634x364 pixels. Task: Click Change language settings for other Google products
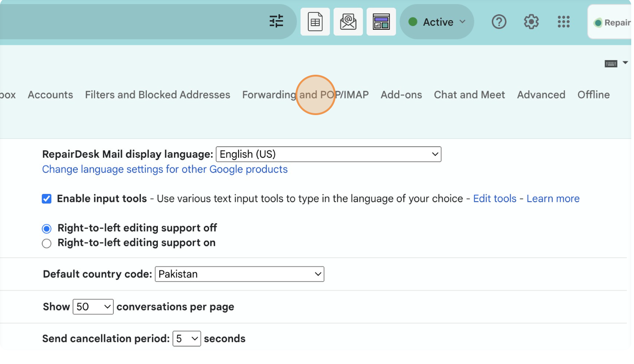click(165, 170)
